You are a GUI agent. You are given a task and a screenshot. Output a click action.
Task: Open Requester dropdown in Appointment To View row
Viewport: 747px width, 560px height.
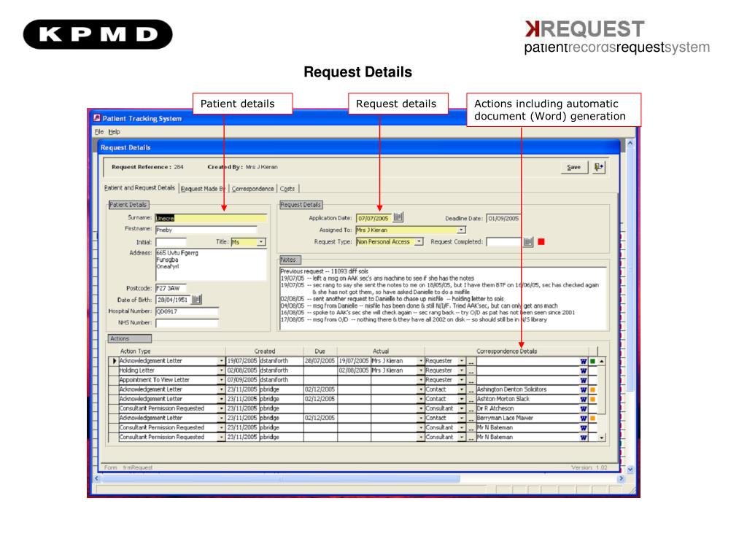tap(462, 380)
